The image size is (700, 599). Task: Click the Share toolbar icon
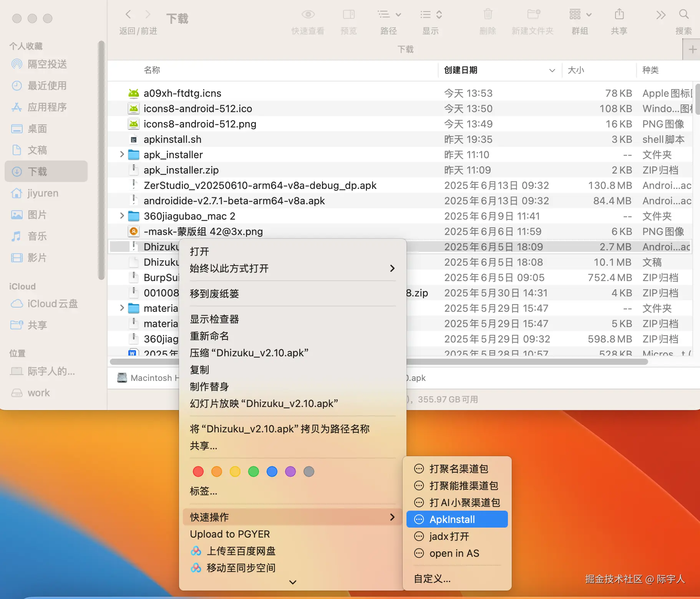[619, 14]
